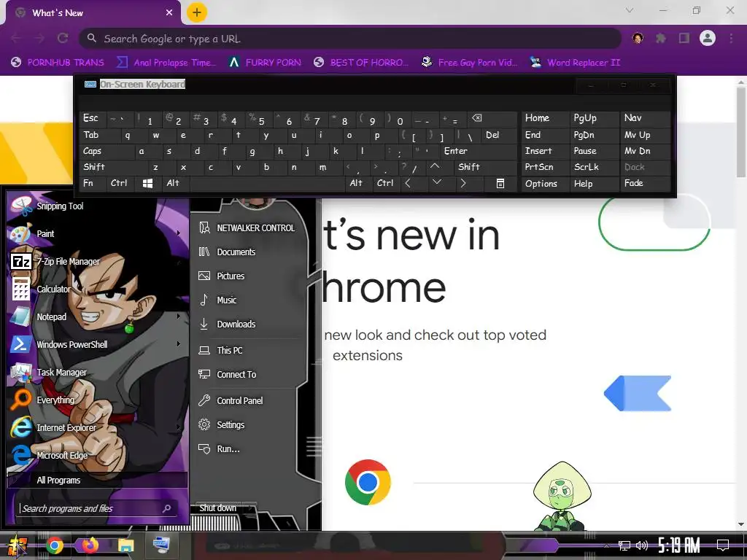
Task: Click the volume icon in system tray
Action: click(642, 545)
